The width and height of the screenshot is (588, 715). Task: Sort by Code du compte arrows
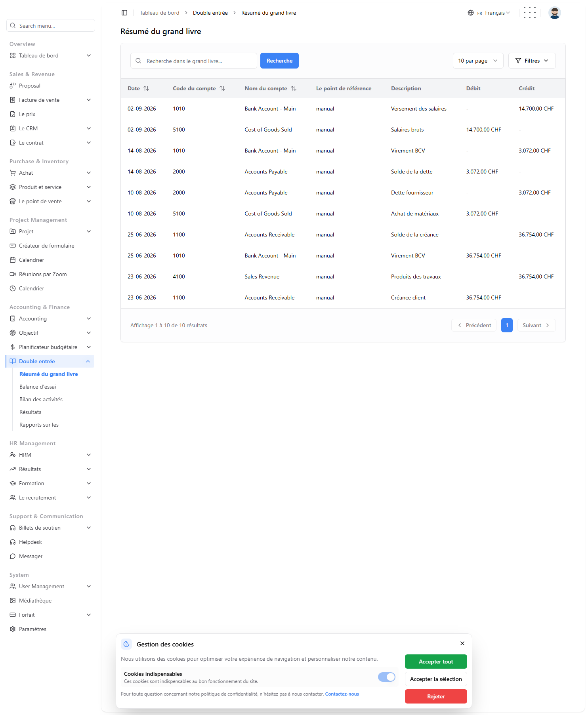pyautogui.click(x=222, y=88)
